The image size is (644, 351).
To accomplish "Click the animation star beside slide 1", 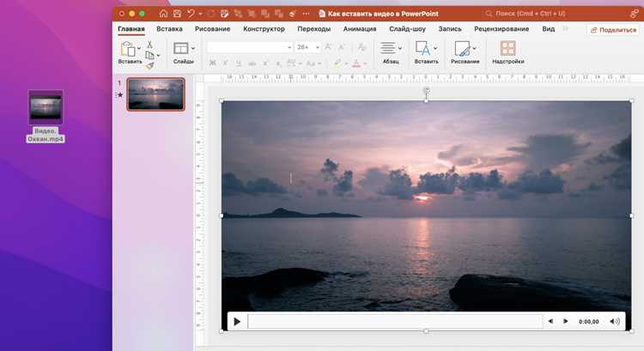I will [120, 95].
